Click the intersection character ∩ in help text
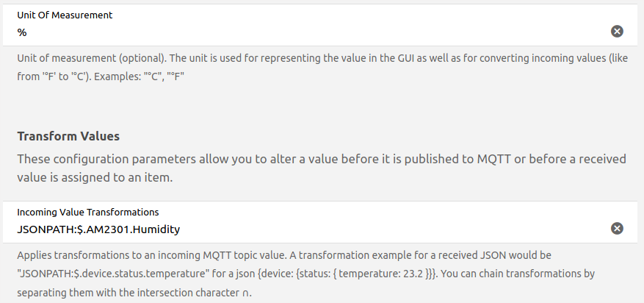The image size is (644, 303). click(245, 292)
